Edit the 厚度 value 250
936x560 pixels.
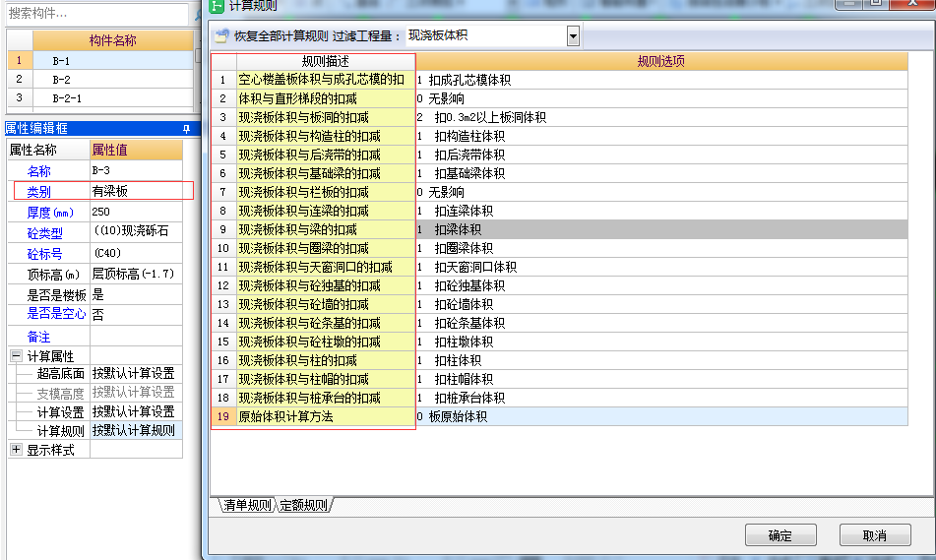click(x=136, y=212)
